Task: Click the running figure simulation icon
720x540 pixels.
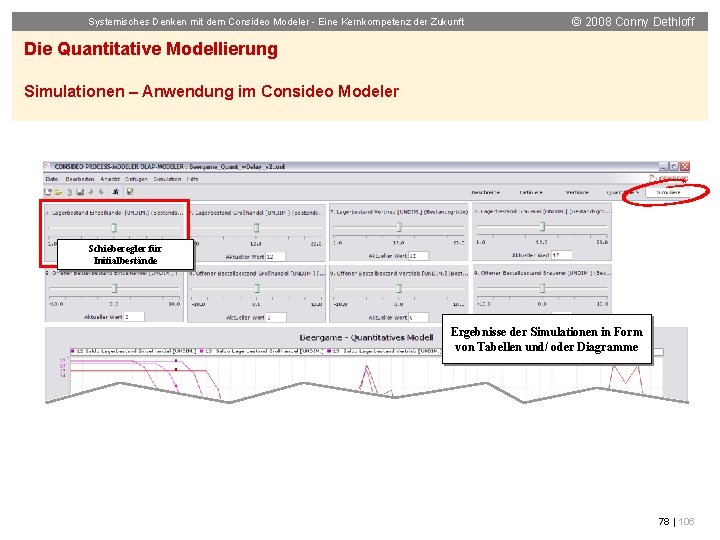Action: [116, 192]
